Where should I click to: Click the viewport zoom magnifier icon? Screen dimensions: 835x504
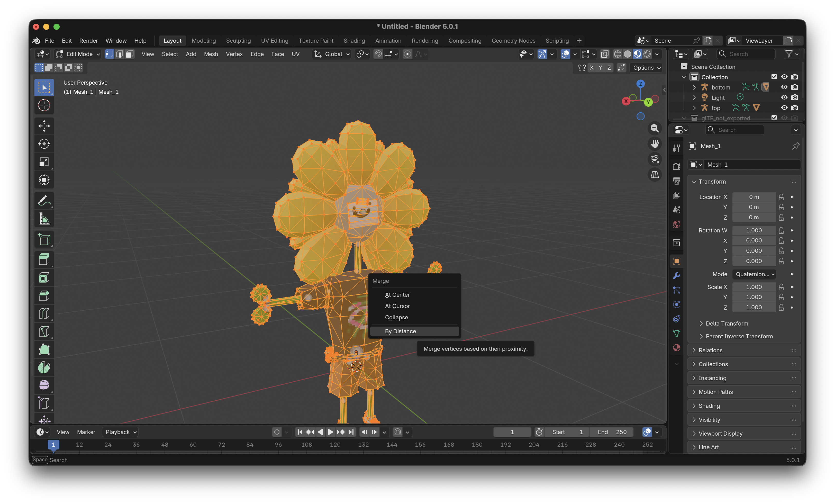point(654,129)
